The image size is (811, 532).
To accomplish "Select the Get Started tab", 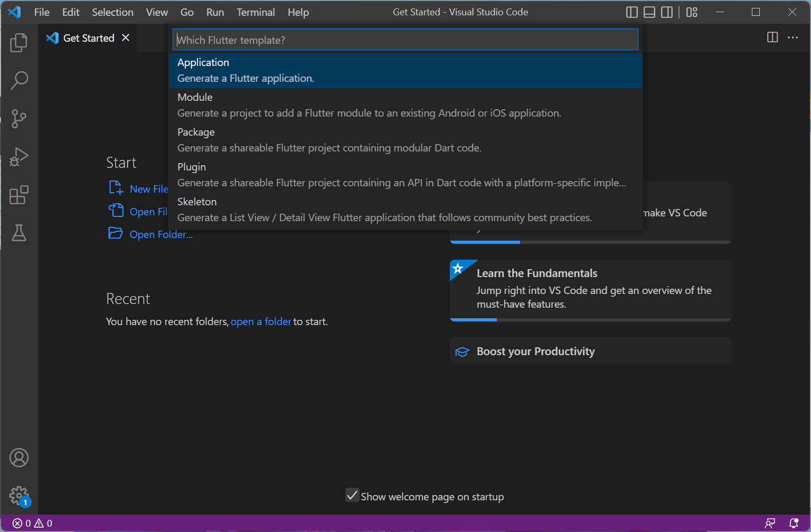I will coord(88,37).
